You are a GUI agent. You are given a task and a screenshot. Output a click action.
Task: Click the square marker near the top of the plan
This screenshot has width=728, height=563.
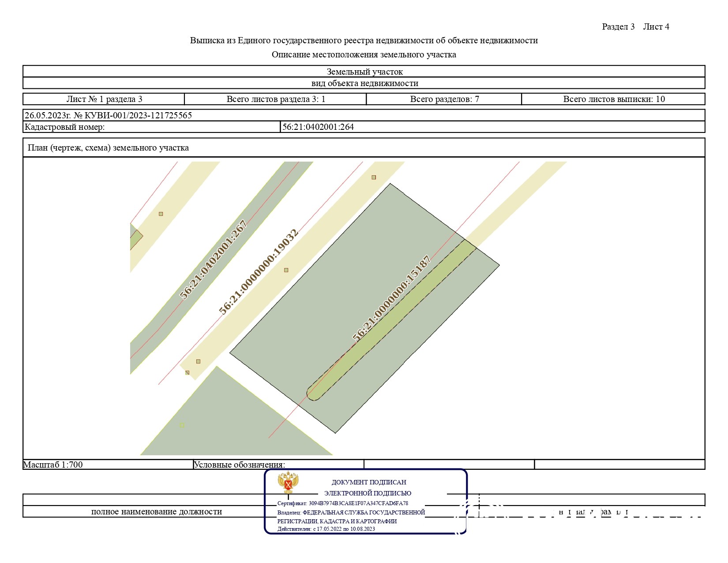coord(374,177)
